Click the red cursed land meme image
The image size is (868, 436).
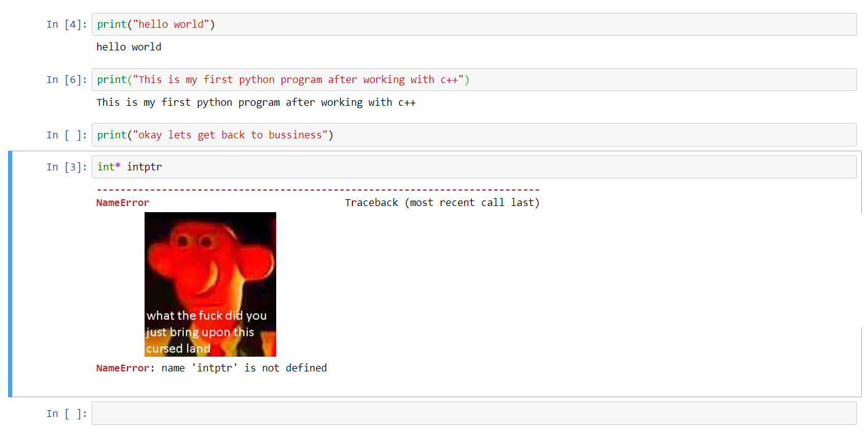coord(210,284)
